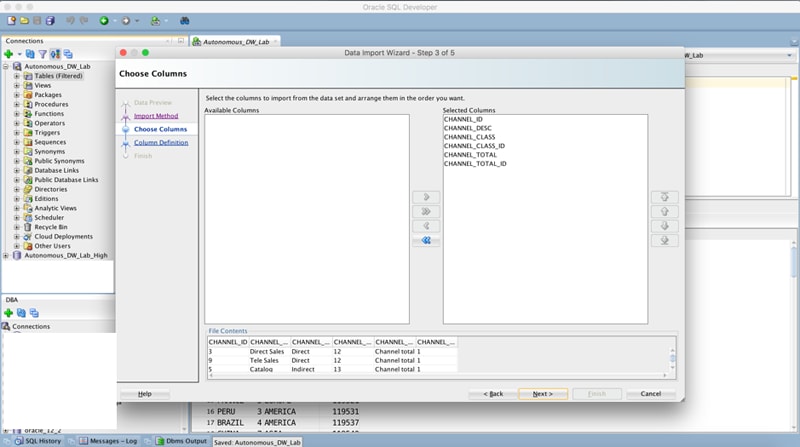Screen dimensions: 800x447
Task: Click the green Back navigation arrow icon
Action: 104,20
